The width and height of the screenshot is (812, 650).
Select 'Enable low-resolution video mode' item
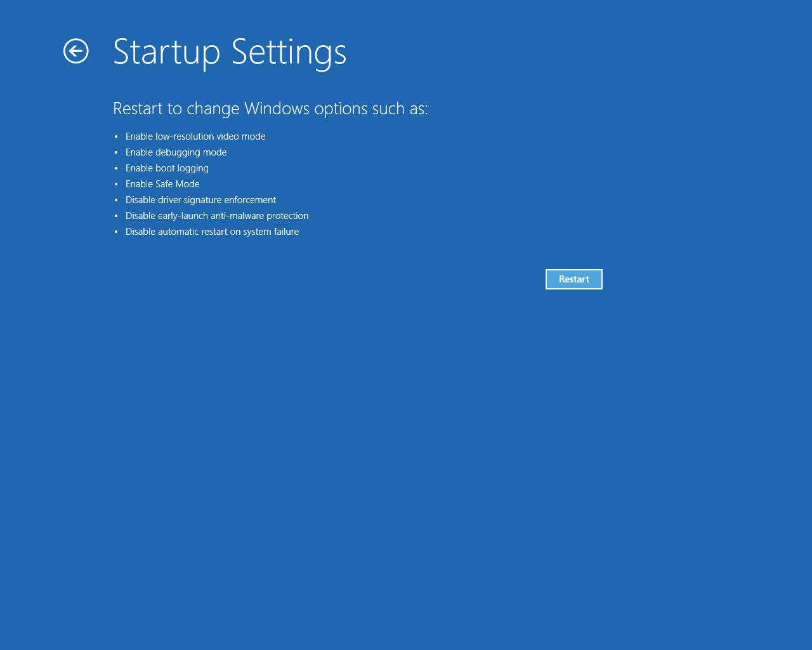point(195,136)
